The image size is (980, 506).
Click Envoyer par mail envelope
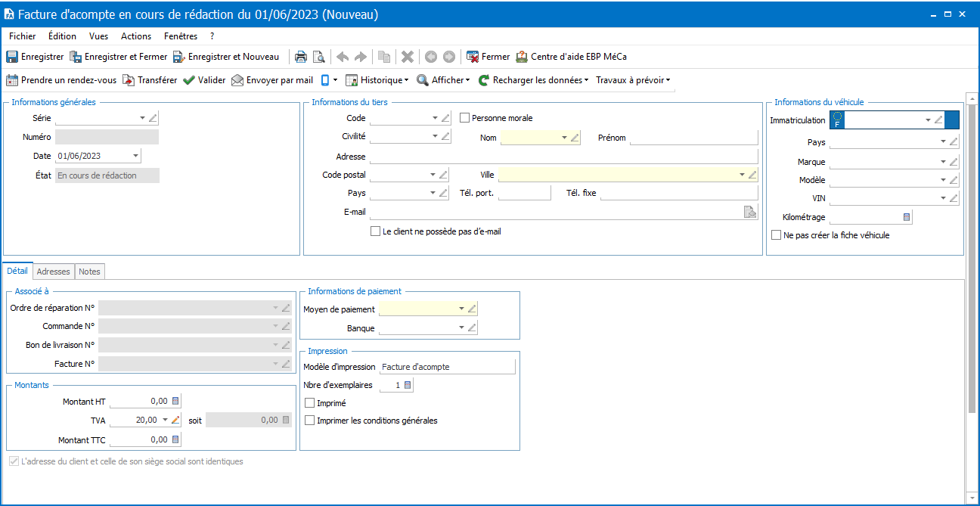[x=272, y=80]
